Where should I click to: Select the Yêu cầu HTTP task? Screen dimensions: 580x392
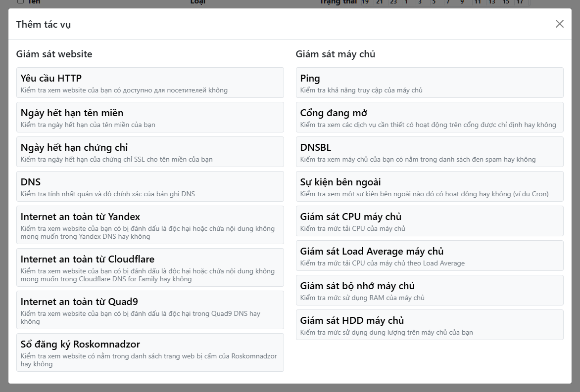(x=150, y=83)
